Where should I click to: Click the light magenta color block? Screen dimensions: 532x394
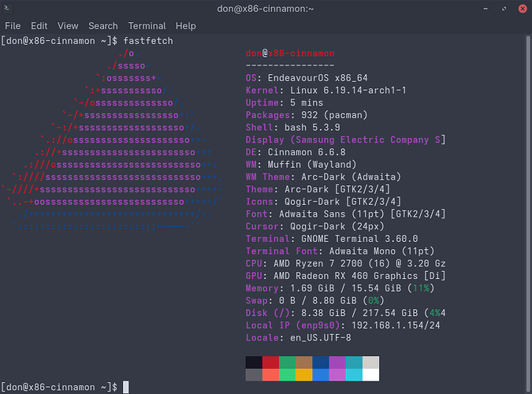[337, 375]
